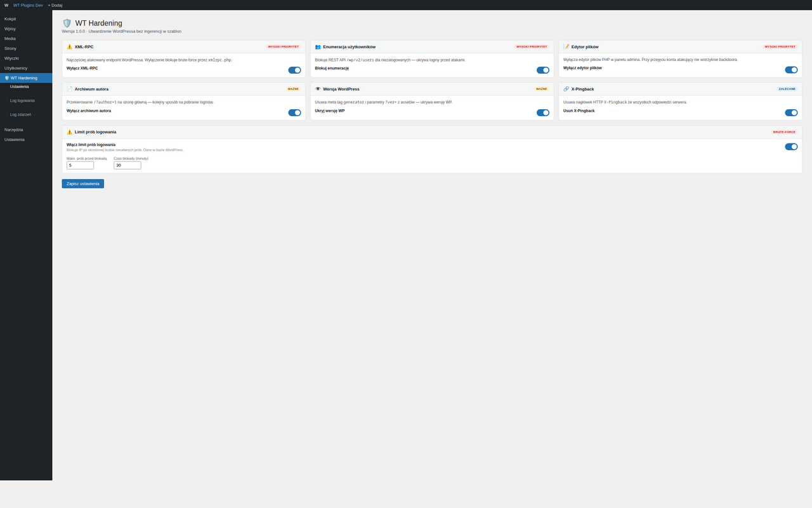Click the WAŻNE badge on Wersja WordPress card

coord(541,89)
